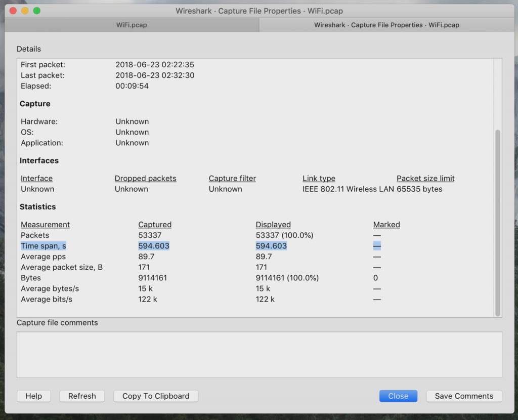Click the Captured Average bytes/s value 15 k

[x=145, y=288]
